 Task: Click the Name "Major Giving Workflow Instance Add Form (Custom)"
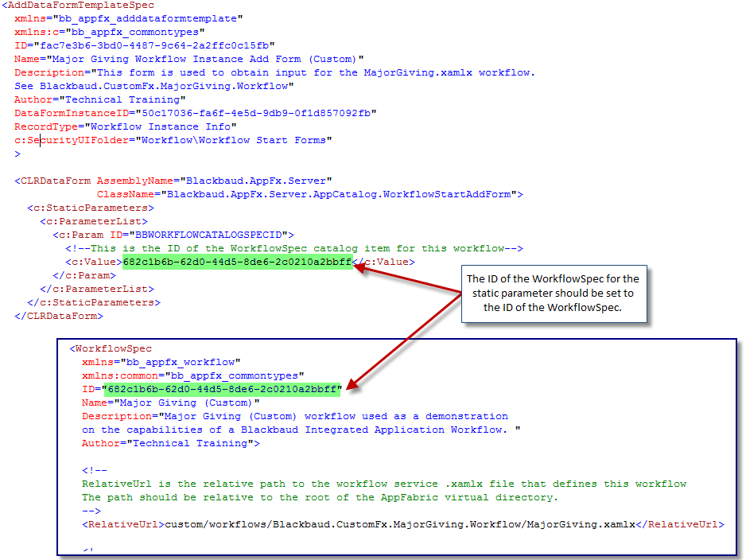[188, 59]
